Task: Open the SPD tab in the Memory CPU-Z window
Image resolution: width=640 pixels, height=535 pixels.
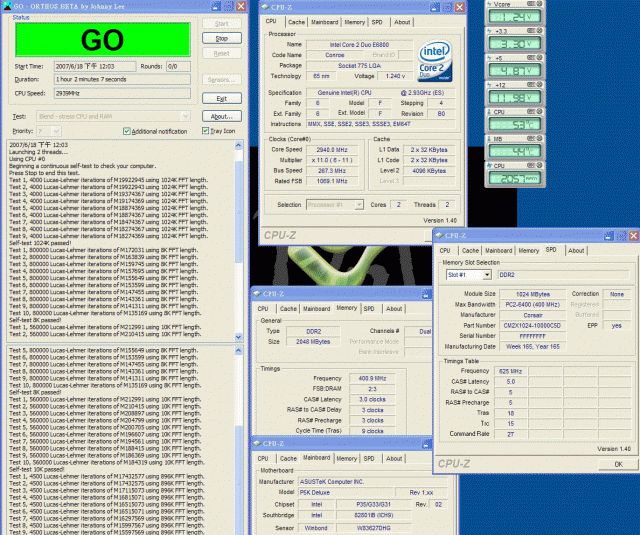Action: [x=369, y=309]
